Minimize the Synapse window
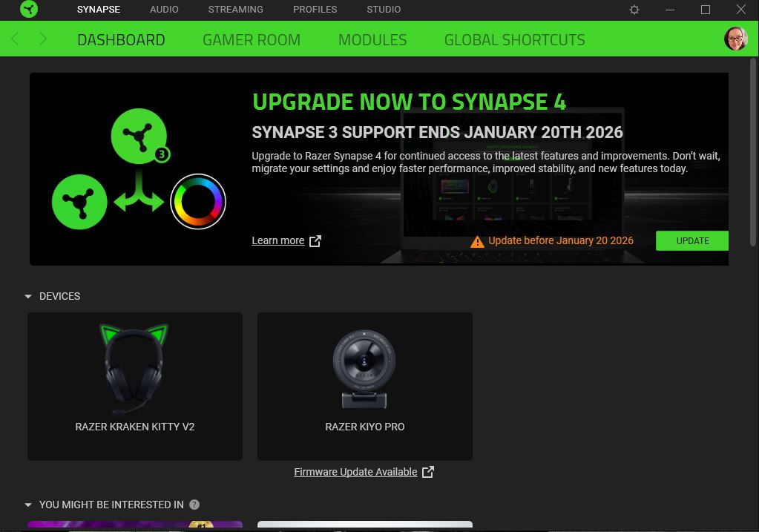This screenshot has width=759, height=532. coord(670,10)
